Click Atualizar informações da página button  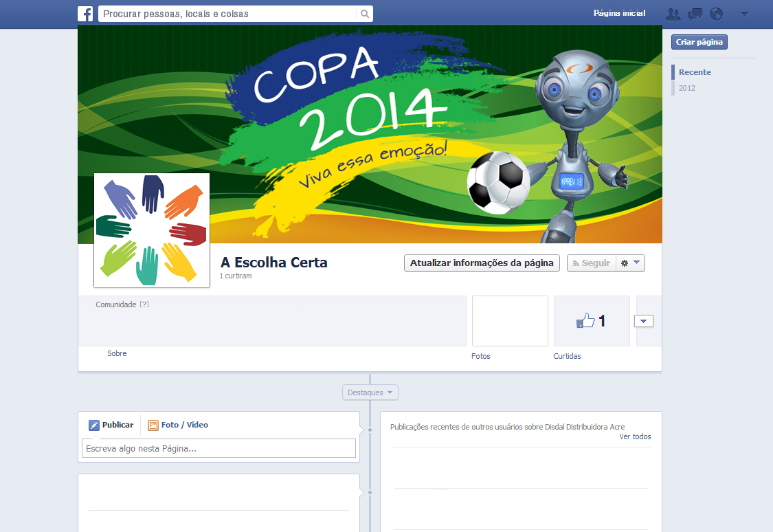(482, 263)
